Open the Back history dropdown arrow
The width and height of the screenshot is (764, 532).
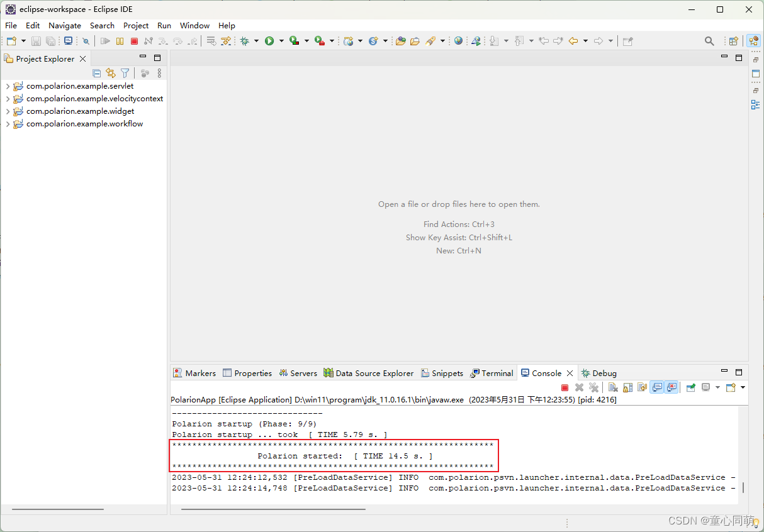[x=585, y=41]
